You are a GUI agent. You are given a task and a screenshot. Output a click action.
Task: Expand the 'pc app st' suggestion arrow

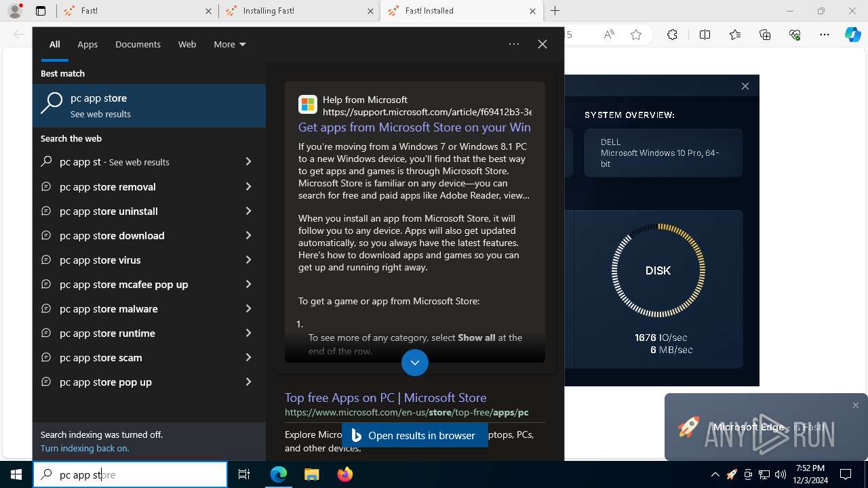pyautogui.click(x=248, y=162)
